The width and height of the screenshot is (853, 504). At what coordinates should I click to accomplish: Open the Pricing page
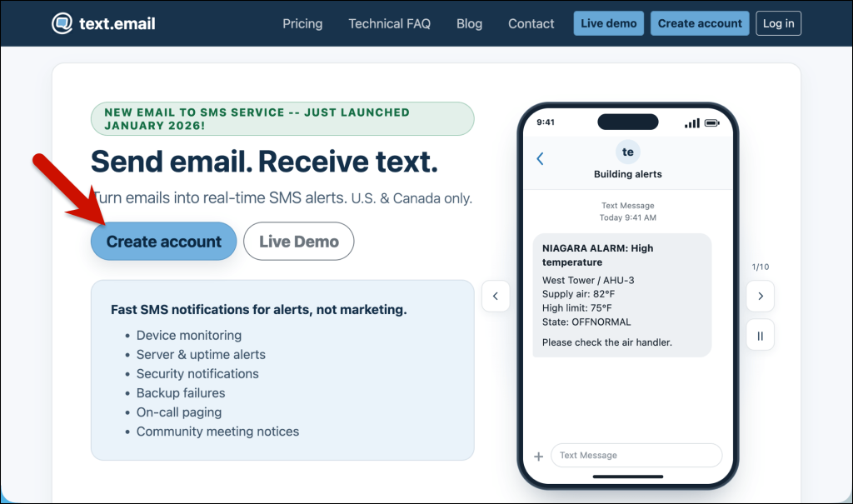(302, 24)
